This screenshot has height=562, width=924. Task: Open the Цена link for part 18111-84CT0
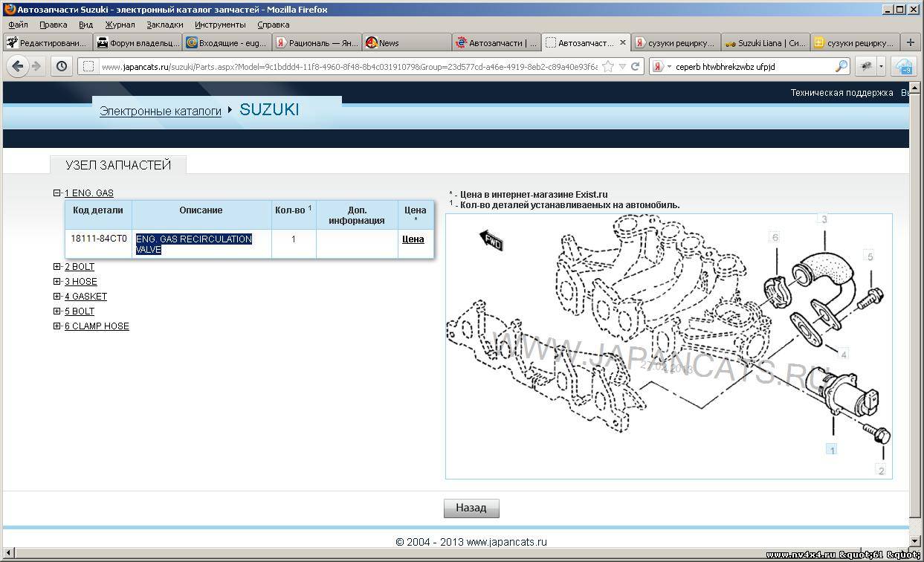pos(413,239)
